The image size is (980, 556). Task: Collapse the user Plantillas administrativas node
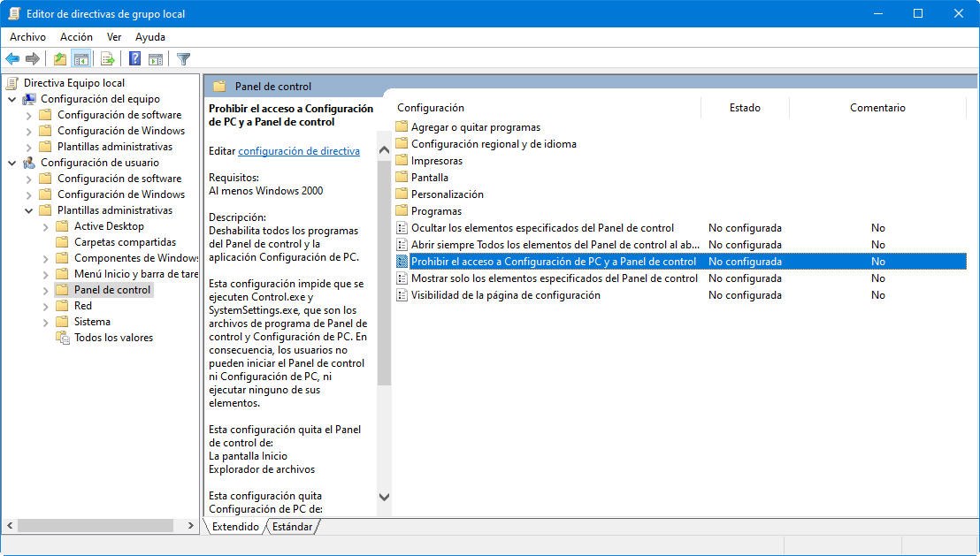pyautogui.click(x=29, y=210)
